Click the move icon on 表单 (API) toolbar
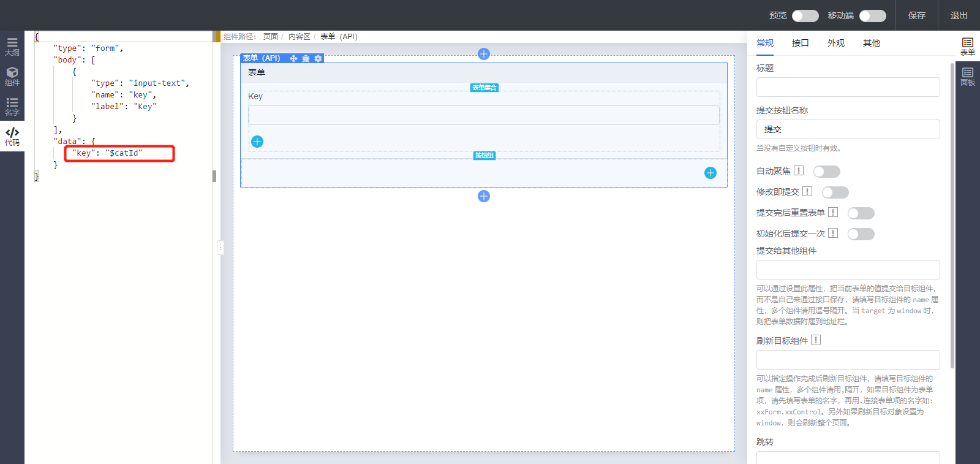Screen dimensions: 980x464 293,58
